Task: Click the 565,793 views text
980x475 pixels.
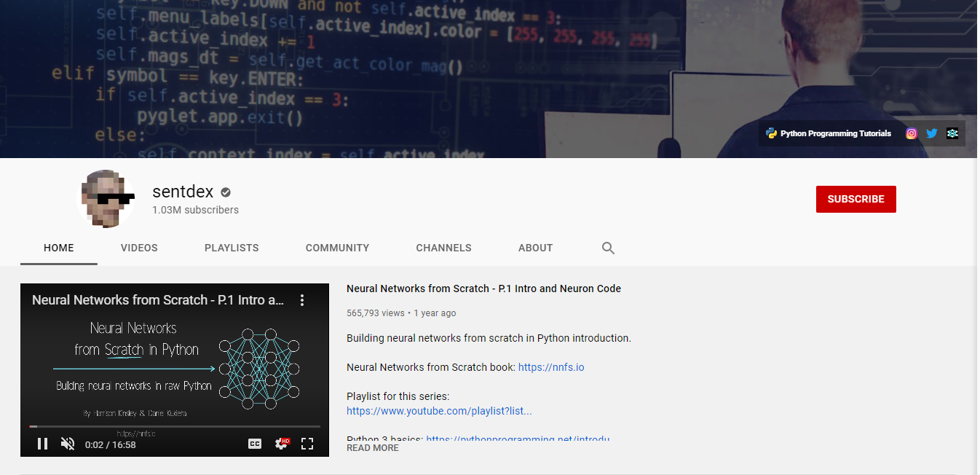Action: coord(375,313)
